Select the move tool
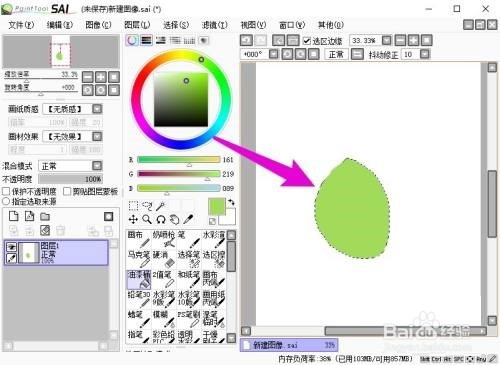Viewport: 500px width, 365px height. (133, 219)
